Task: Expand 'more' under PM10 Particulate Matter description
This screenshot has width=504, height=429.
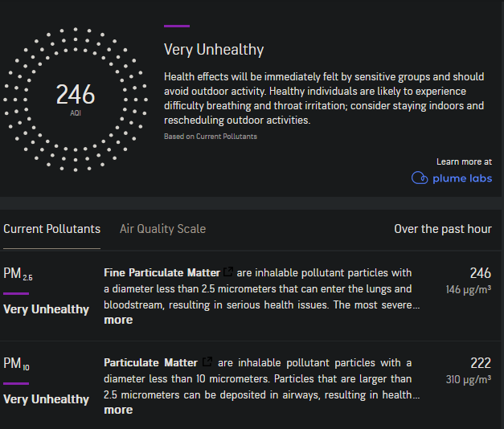Action: [x=118, y=410]
